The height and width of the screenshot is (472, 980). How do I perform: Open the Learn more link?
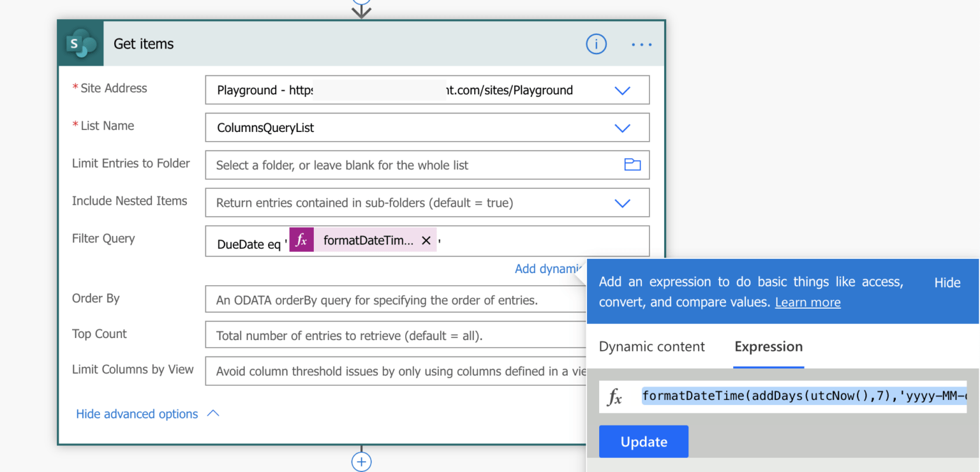[x=808, y=302]
